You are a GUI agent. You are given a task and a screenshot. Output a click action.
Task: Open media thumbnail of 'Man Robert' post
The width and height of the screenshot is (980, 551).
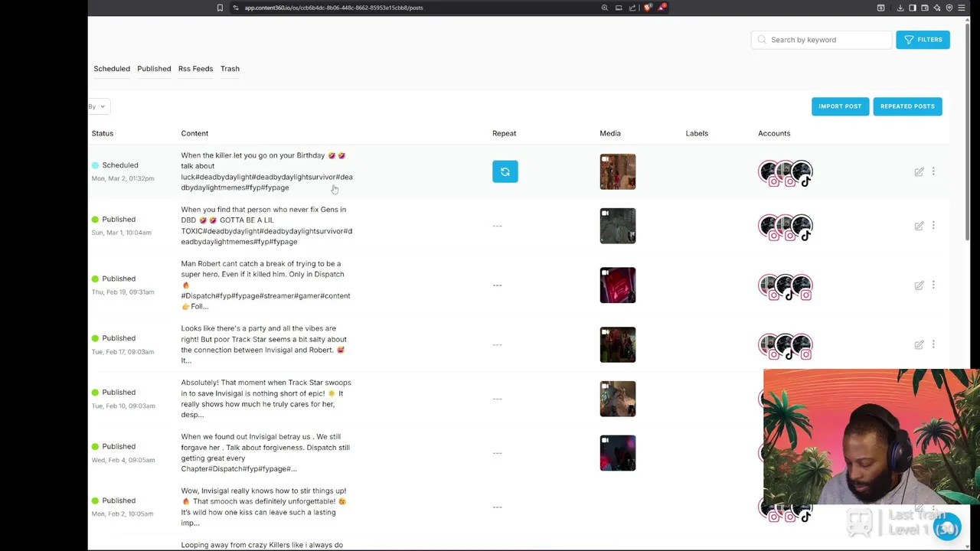618,285
